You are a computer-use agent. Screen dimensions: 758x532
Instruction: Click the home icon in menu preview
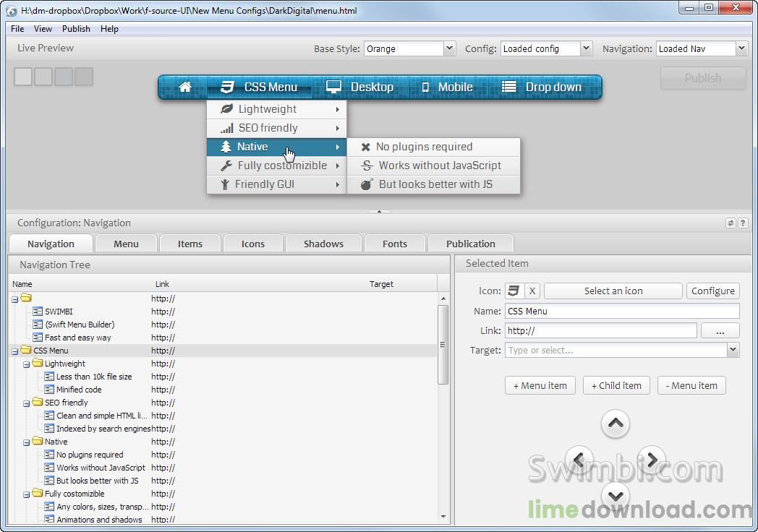[x=184, y=87]
